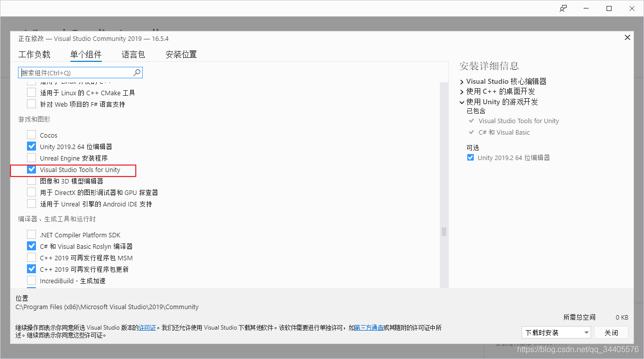Image resolution: width=644 pixels, height=359 pixels.
Task: Click the 游戏和图形 section heading
Action: [34, 119]
